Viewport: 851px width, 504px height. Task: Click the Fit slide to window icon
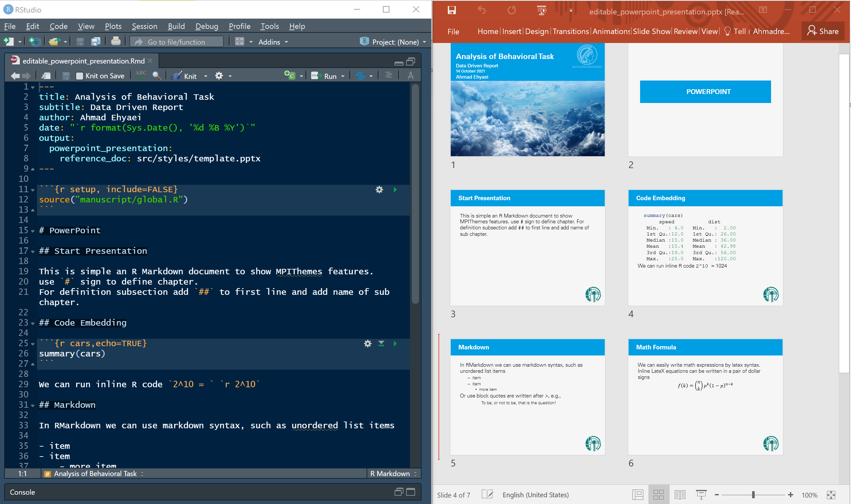pos(831,495)
